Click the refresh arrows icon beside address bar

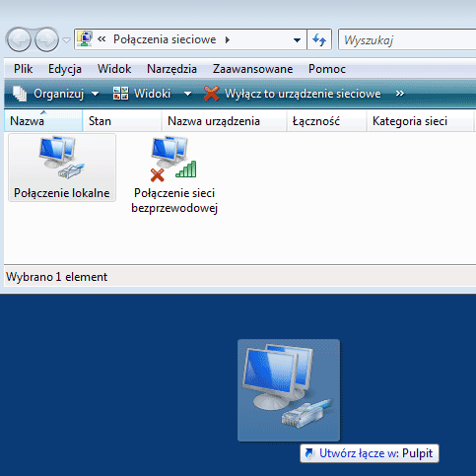[x=319, y=39]
